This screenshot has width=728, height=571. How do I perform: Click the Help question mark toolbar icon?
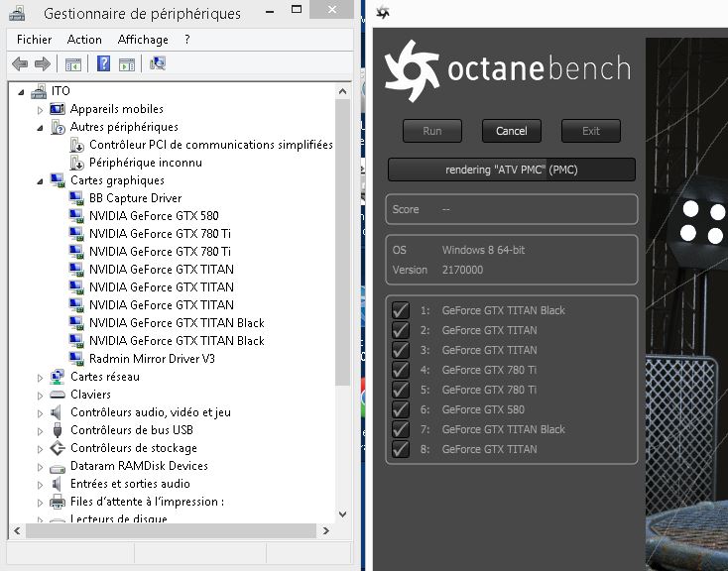[x=103, y=63]
